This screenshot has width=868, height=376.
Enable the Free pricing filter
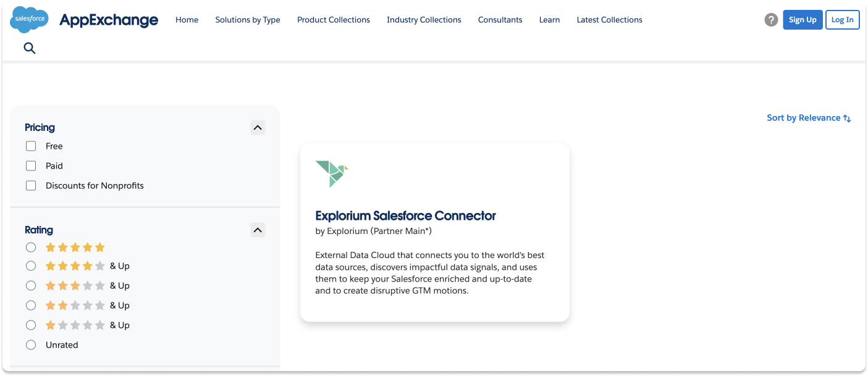tap(31, 146)
